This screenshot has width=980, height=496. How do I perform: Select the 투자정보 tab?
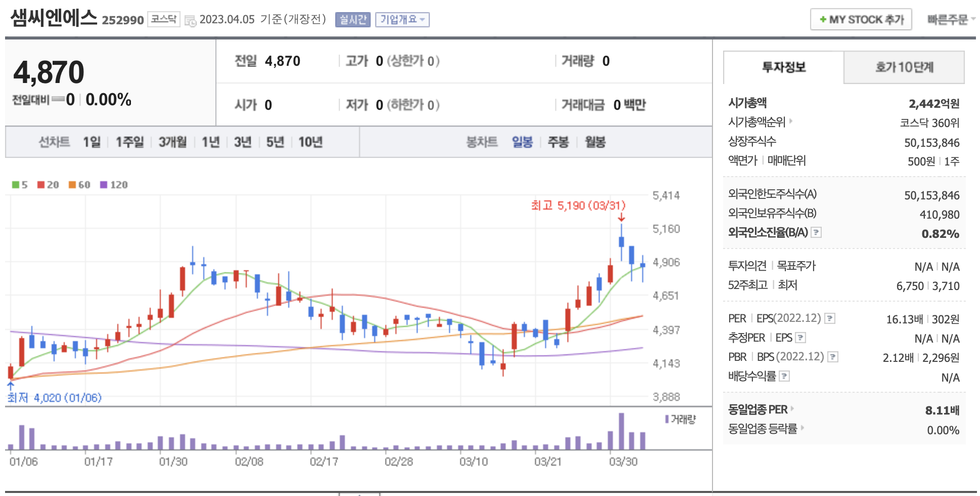[x=783, y=67]
